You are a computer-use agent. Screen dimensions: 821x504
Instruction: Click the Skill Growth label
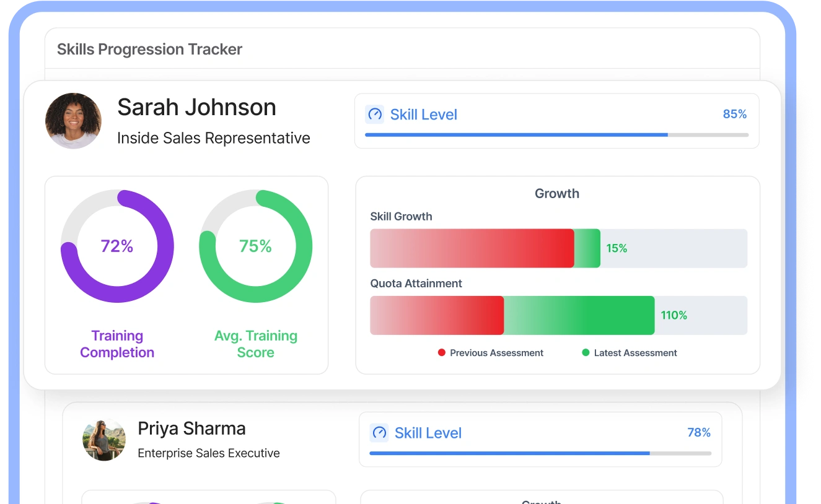point(401,217)
